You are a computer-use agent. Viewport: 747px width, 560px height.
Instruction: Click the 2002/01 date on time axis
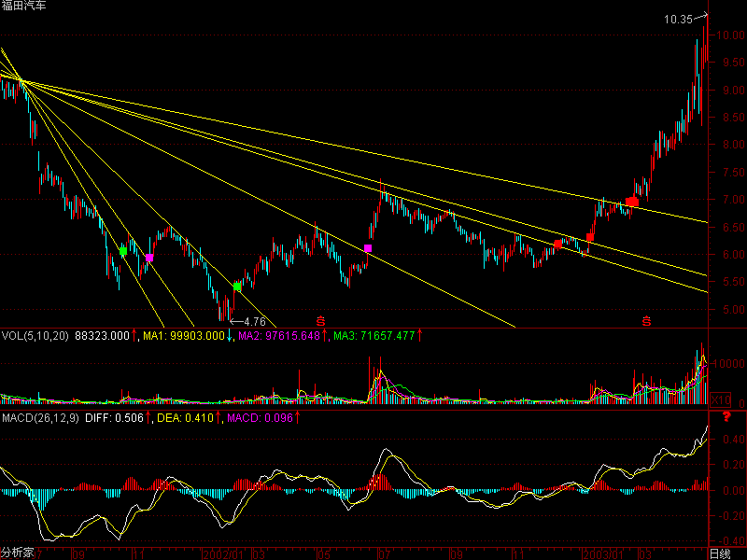point(221,553)
